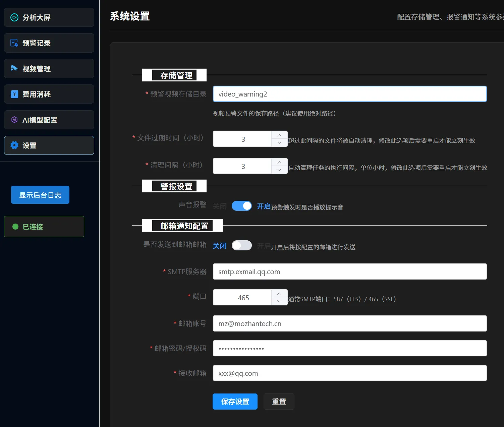Click the 设置 gear icon
The width and height of the screenshot is (504, 427).
(x=14, y=145)
